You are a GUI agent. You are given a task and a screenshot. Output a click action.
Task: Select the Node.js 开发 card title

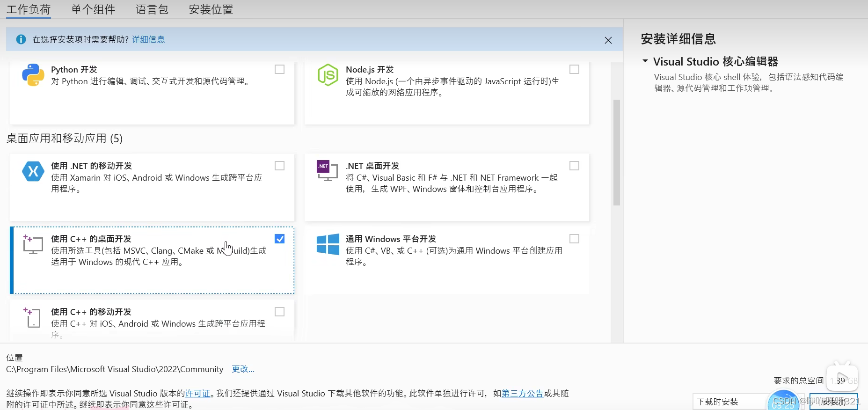[370, 69]
